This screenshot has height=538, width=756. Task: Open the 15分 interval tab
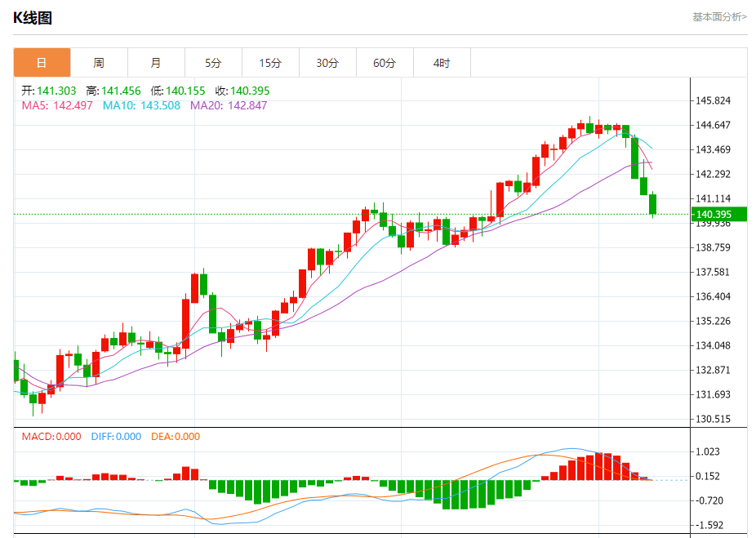(x=270, y=63)
